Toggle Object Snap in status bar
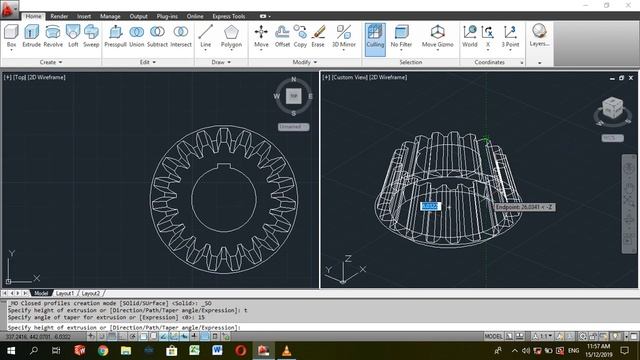 pyautogui.click(x=143, y=336)
